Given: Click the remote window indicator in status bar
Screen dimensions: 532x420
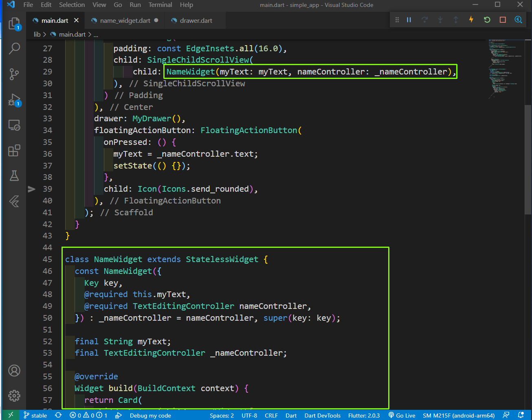Looking at the screenshot, I should click(x=11, y=415).
